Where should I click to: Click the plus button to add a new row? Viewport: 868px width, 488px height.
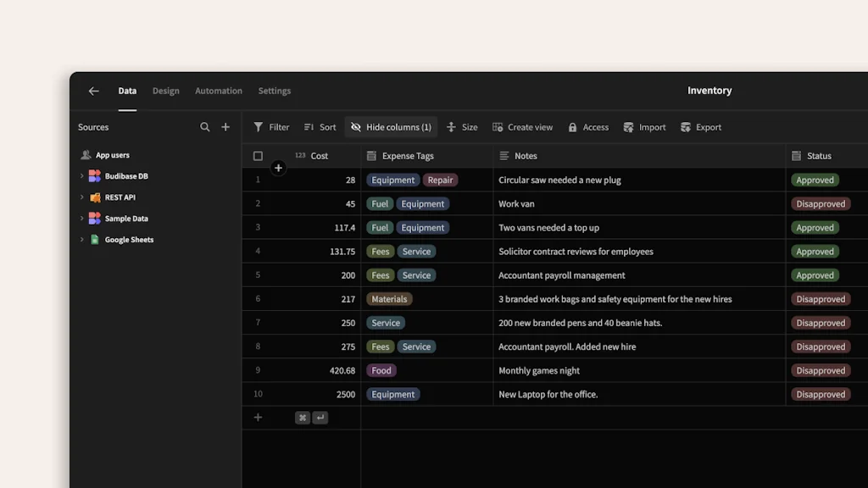(258, 417)
